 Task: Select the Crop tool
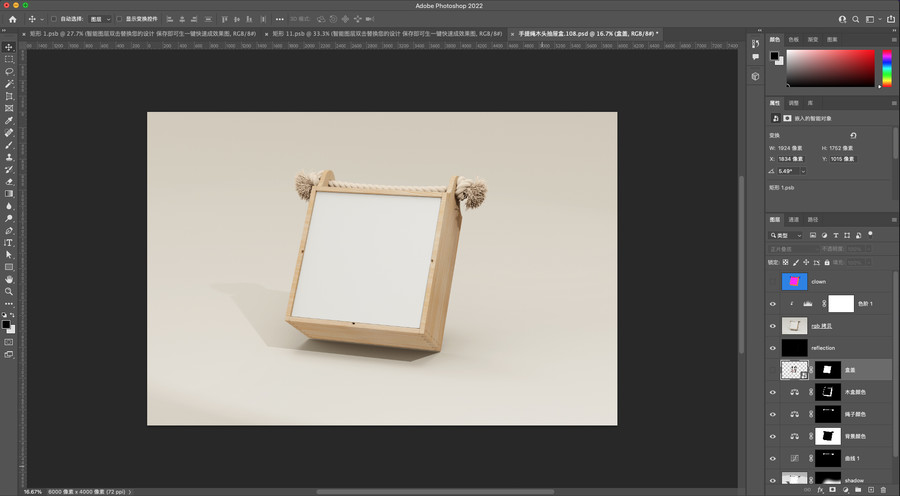(x=9, y=96)
